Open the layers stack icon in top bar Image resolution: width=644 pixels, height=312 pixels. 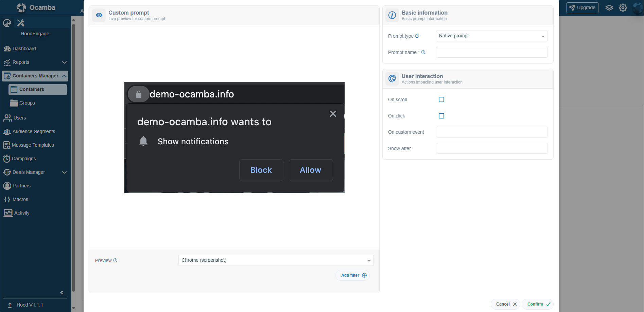(x=609, y=7)
